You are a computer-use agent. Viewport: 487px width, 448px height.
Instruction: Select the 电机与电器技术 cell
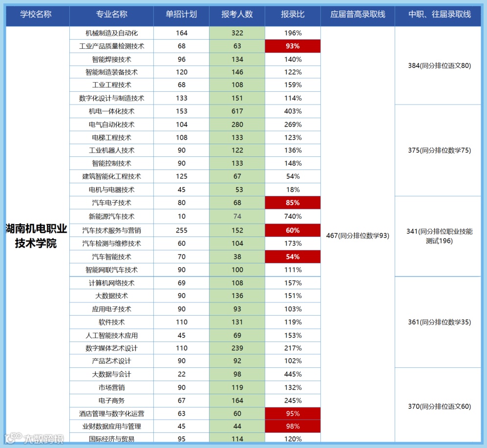tap(111, 190)
